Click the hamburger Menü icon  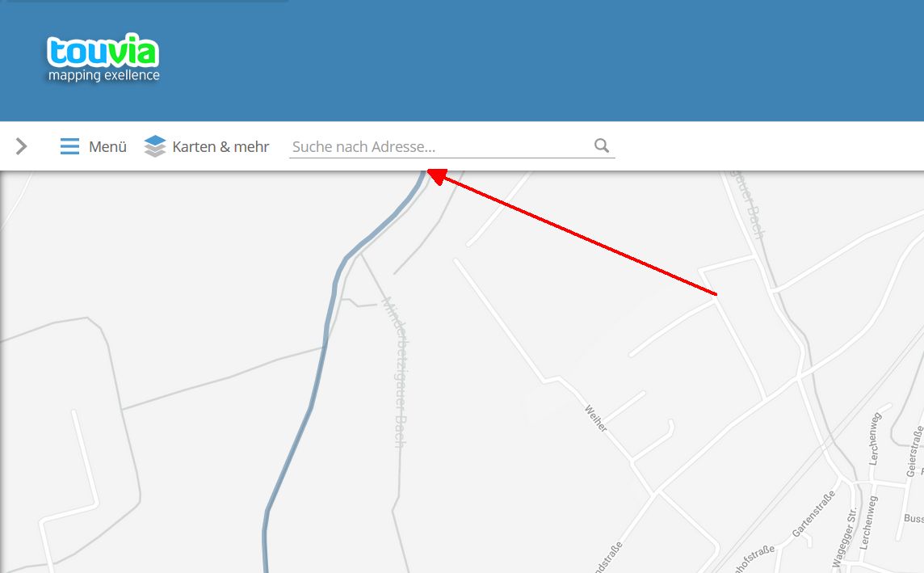tap(69, 146)
